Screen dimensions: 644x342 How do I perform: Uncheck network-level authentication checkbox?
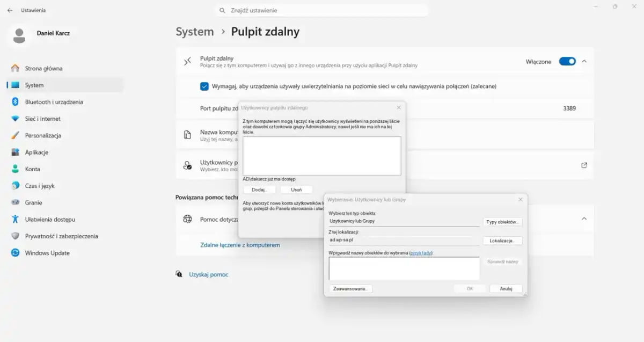pos(204,86)
